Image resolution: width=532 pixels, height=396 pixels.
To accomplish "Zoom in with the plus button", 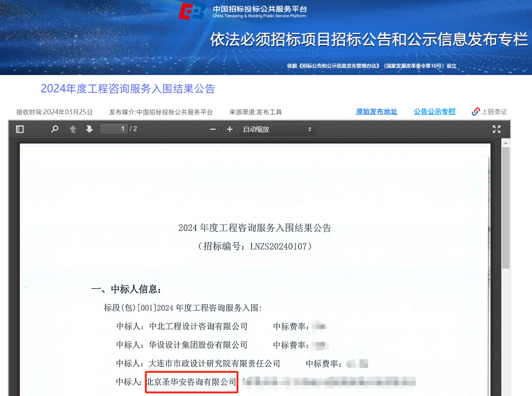I will (x=230, y=129).
